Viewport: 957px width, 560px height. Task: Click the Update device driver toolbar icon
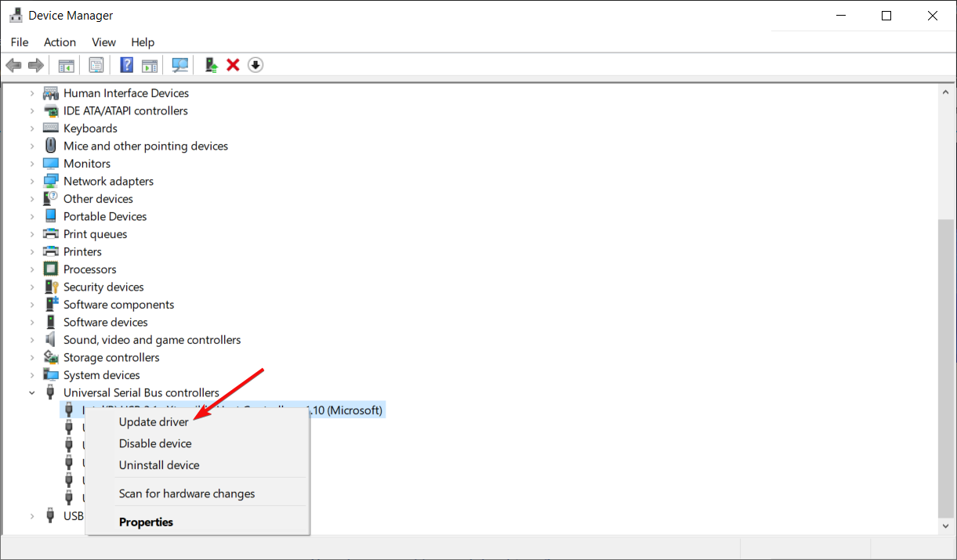(x=211, y=65)
